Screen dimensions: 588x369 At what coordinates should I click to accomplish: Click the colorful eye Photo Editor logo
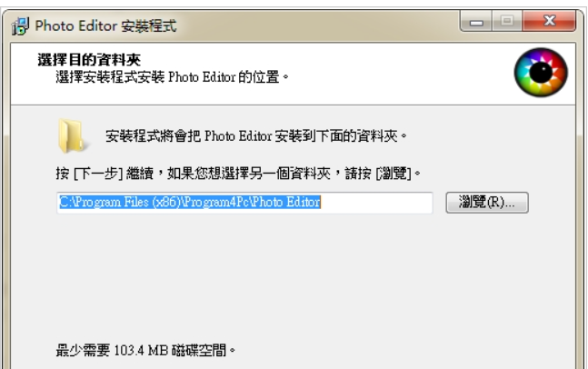541,72
